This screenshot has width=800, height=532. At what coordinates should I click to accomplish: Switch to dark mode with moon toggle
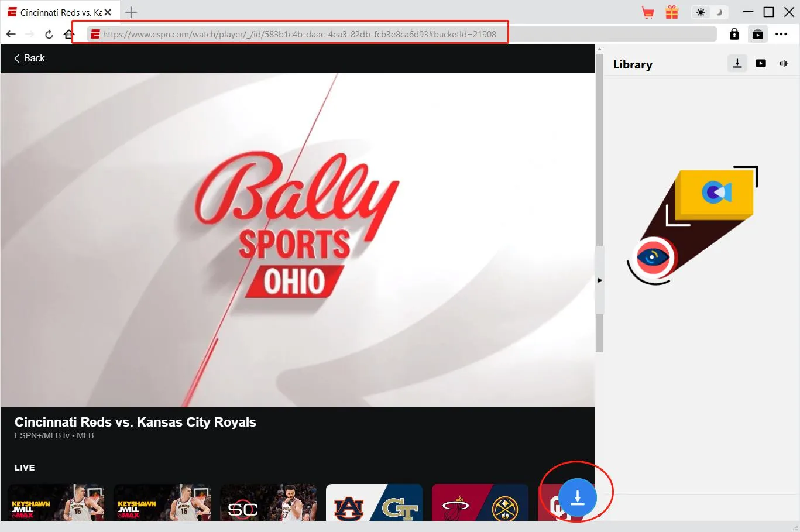(719, 12)
